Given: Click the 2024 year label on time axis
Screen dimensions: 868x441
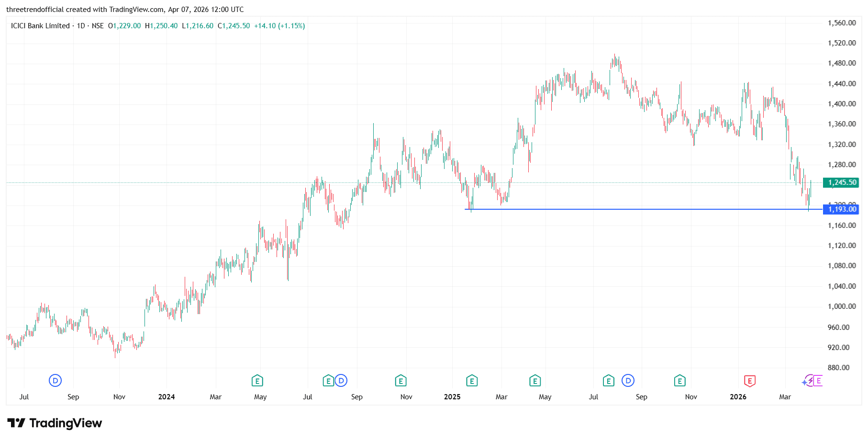Looking at the screenshot, I should pyautogui.click(x=167, y=397).
